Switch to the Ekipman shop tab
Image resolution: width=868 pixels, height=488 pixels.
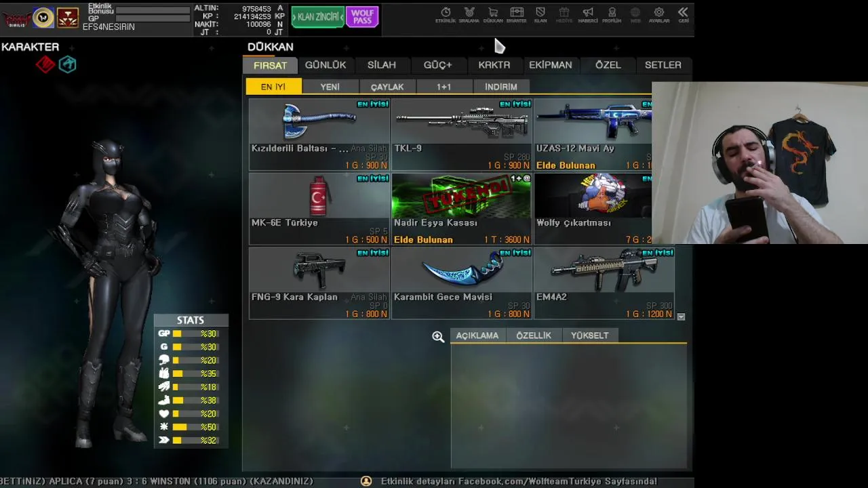click(551, 65)
